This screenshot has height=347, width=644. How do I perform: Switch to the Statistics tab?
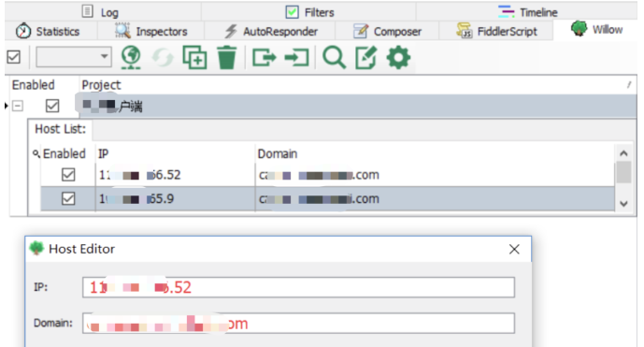click(x=49, y=31)
